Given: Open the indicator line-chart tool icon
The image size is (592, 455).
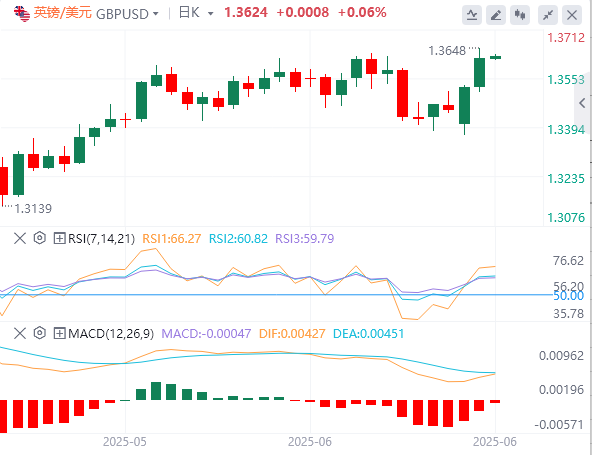Looking at the screenshot, I should pyautogui.click(x=472, y=15).
